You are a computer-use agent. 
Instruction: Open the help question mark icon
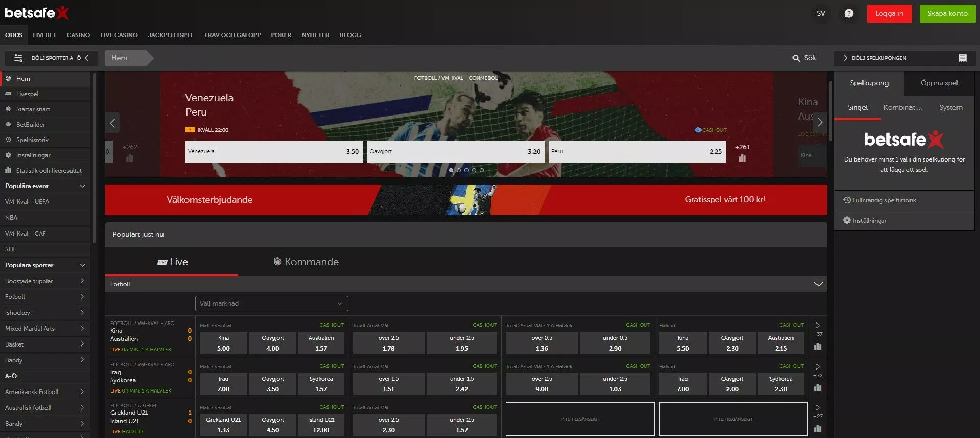pos(849,14)
